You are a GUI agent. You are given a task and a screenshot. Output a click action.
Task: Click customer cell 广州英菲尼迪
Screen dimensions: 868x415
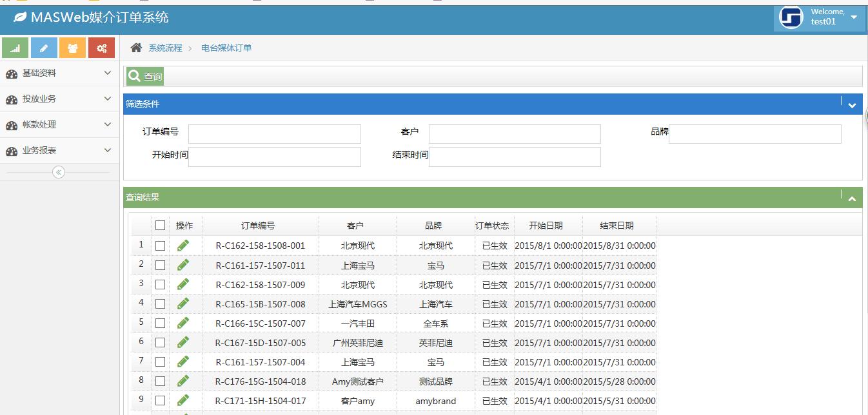coord(358,343)
